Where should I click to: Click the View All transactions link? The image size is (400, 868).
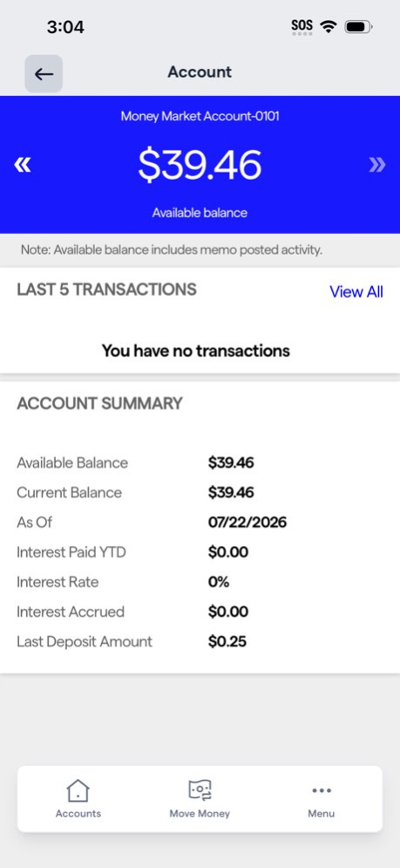tap(356, 291)
